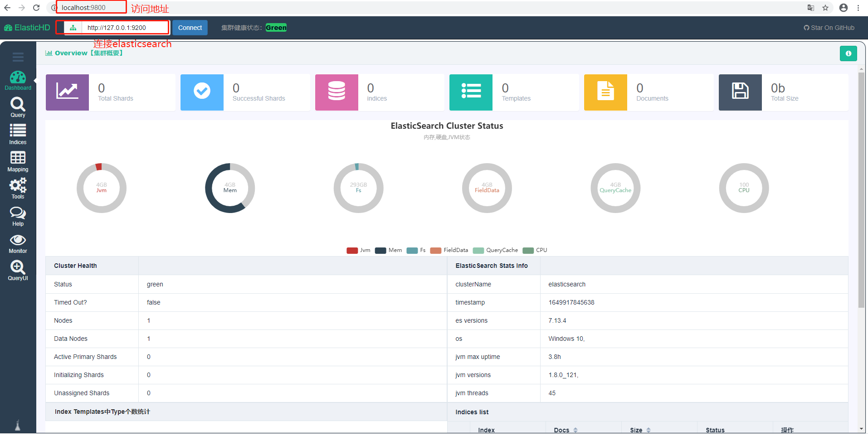This screenshot has width=868, height=436.
Task: Click the Jvm donut chart
Action: 102,188
